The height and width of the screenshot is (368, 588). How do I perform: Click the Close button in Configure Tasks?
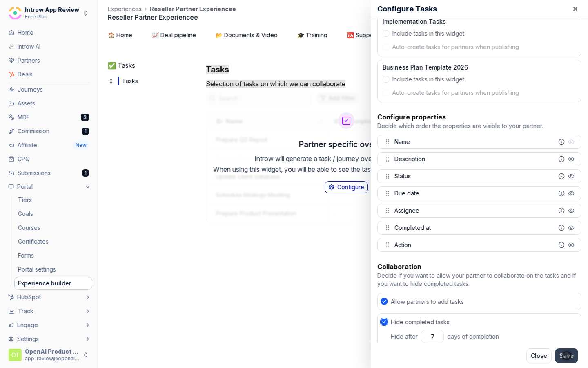coord(539,356)
